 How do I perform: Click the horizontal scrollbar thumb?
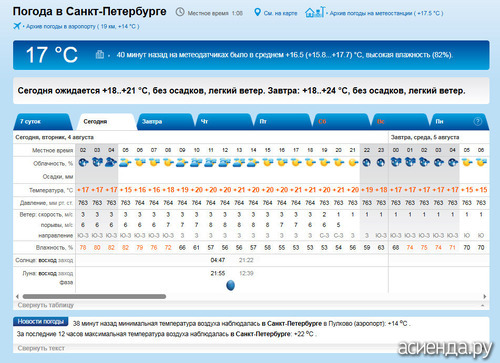pos(94,296)
